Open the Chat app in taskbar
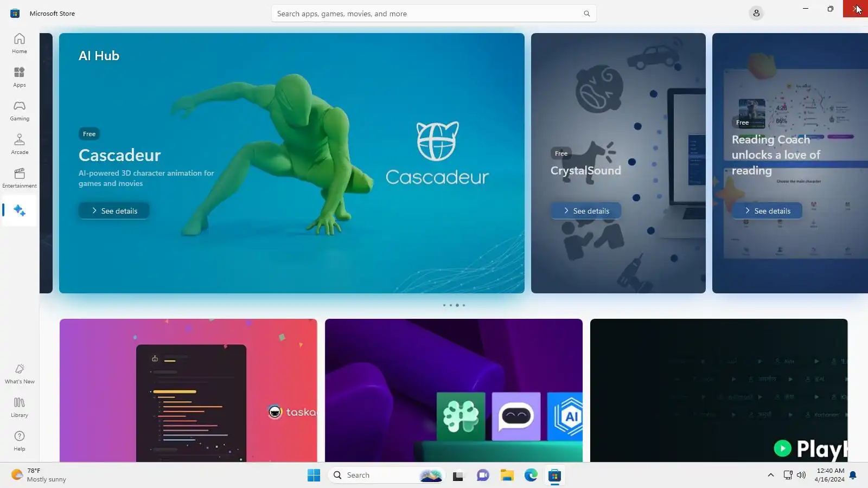The width and height of the screenshot is (868, 488). [x=483, y=476]
